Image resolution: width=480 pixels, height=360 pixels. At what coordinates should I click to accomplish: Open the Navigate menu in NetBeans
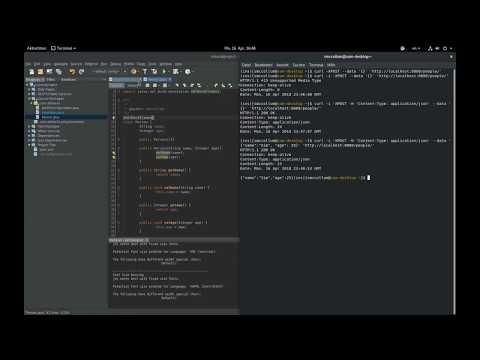click(61, 64)
